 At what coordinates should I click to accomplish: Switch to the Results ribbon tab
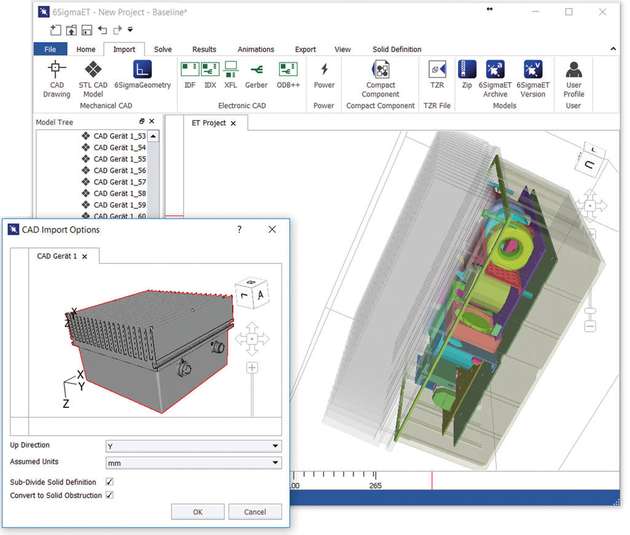tap(204, 49)
